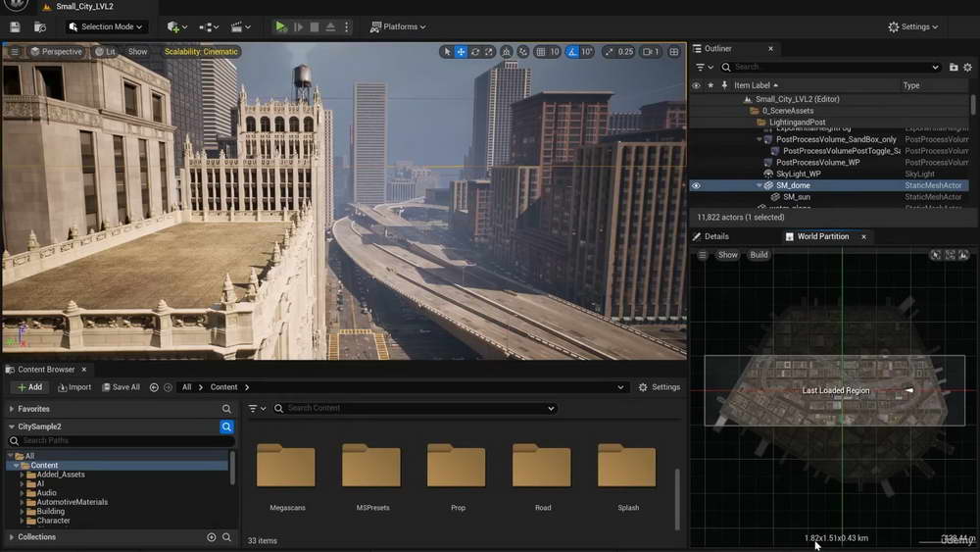Open Browse to asset icon in main toolbar
This screenshot has width=980, height=552.
coord(40,26)
